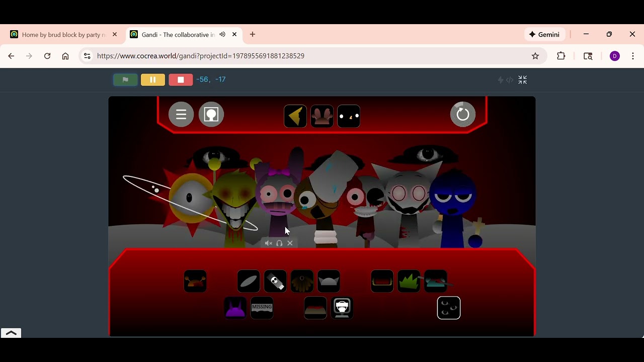Select the yellow triangle bonus icon
Viewport: 644px width, 362px height.
295,116
